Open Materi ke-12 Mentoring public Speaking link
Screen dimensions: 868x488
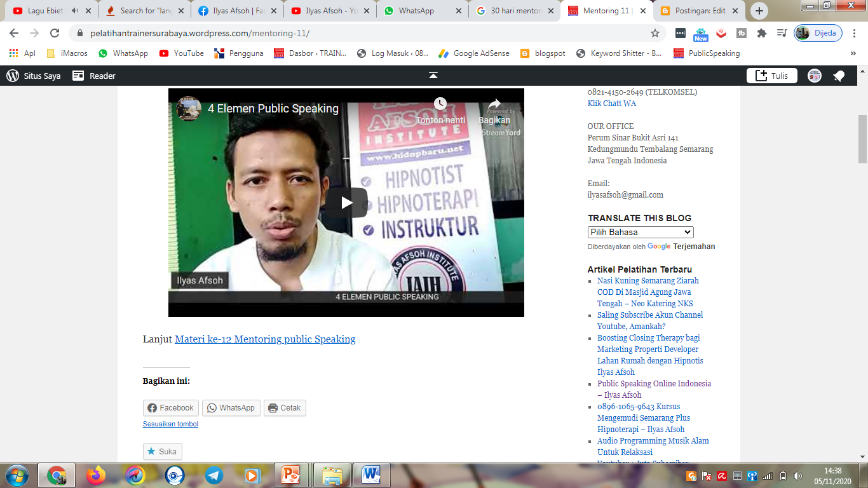[x=265, y=339]
